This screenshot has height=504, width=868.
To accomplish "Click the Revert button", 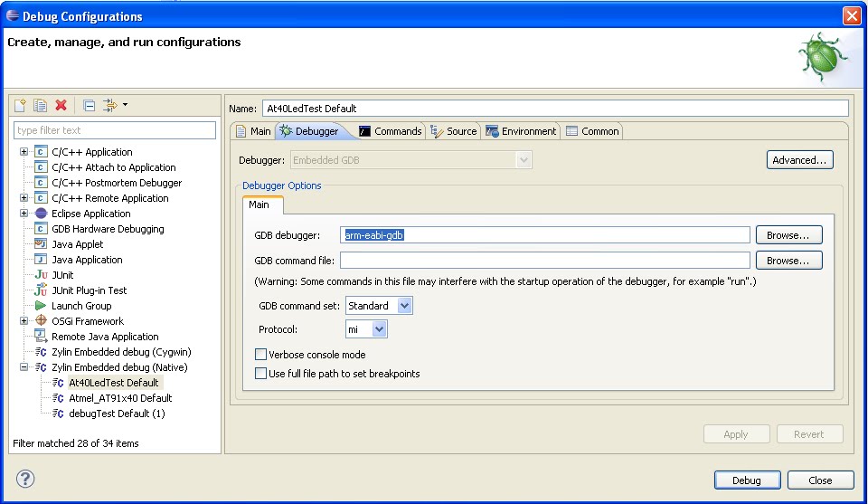I will pyautogui.click(x=809, y=434).
